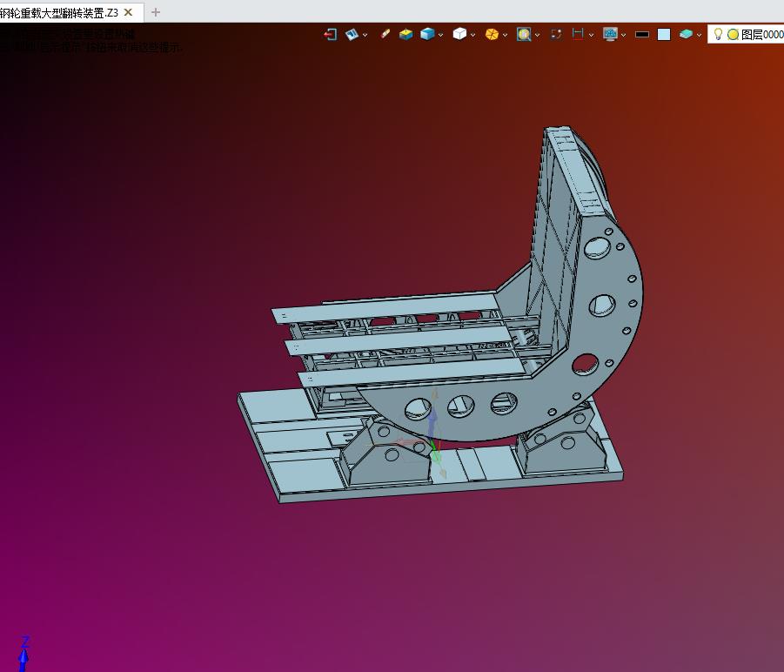This screenshot has height=672, width=784.
Task: Click the light blue color swatch
Action: 664,34
